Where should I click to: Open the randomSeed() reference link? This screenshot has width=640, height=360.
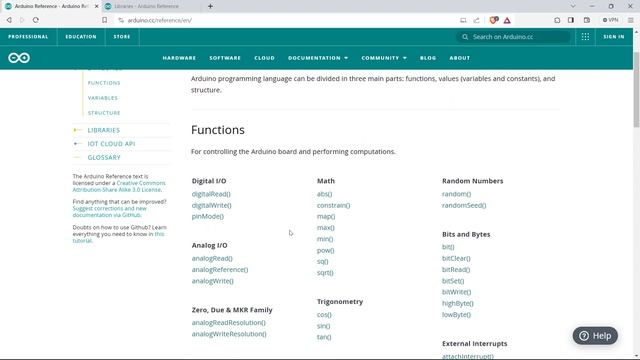coord(464,205)
